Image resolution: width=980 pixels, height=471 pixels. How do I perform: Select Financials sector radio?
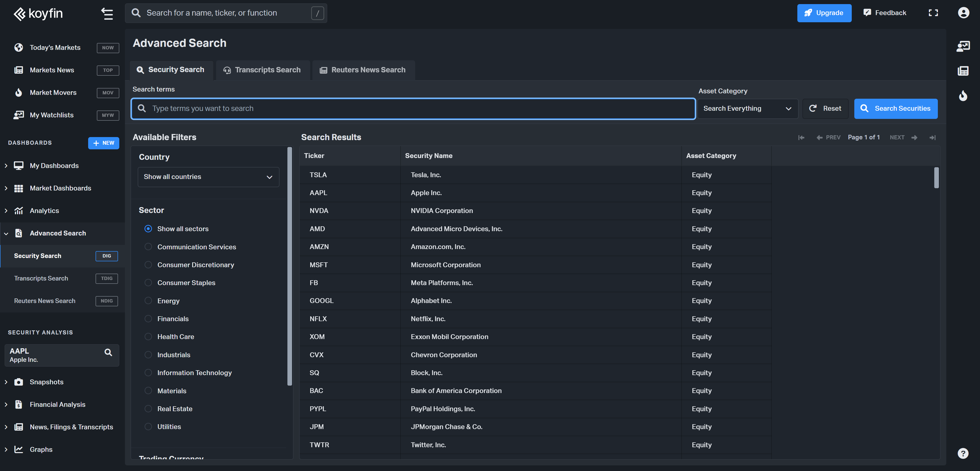(148, 319)
